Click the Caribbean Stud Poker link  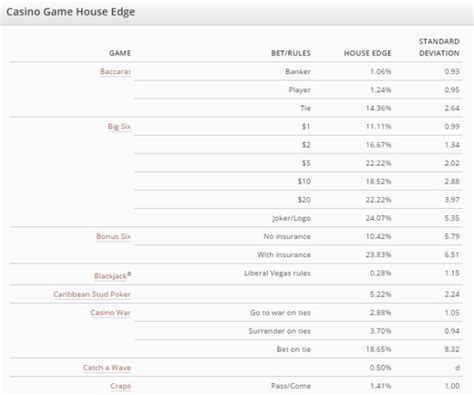coord(92,294)
